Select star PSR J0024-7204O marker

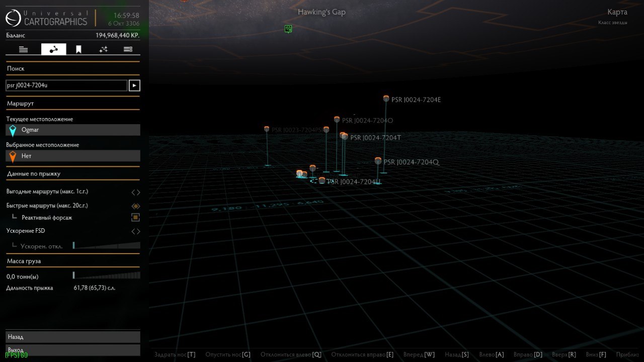click(337, 120)
